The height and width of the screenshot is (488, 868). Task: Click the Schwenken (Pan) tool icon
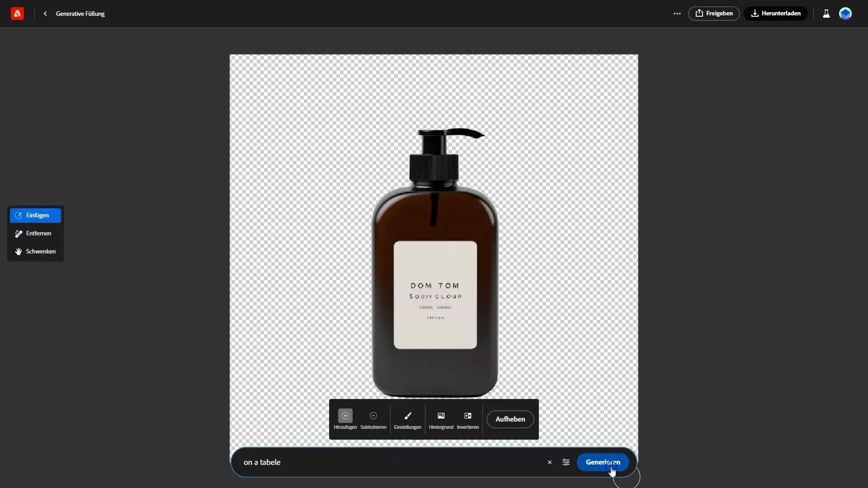[18, 251]
